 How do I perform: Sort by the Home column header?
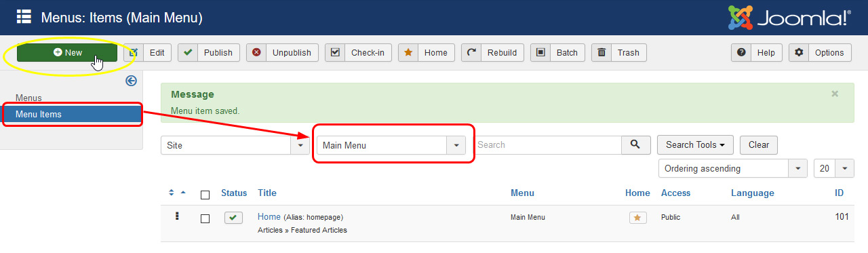pos(637,193)
